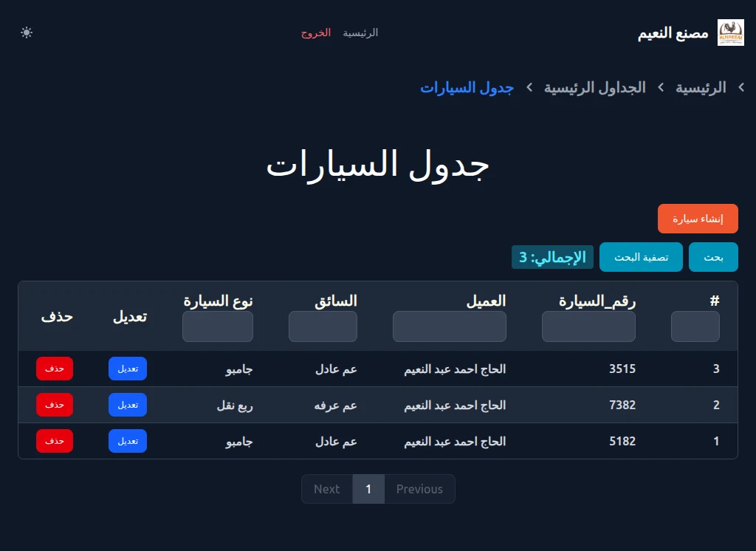This screenshot has width=756, height=551.
Task: Open الجداول الرئيسية breadcrumb link
Action: (594, 88)
